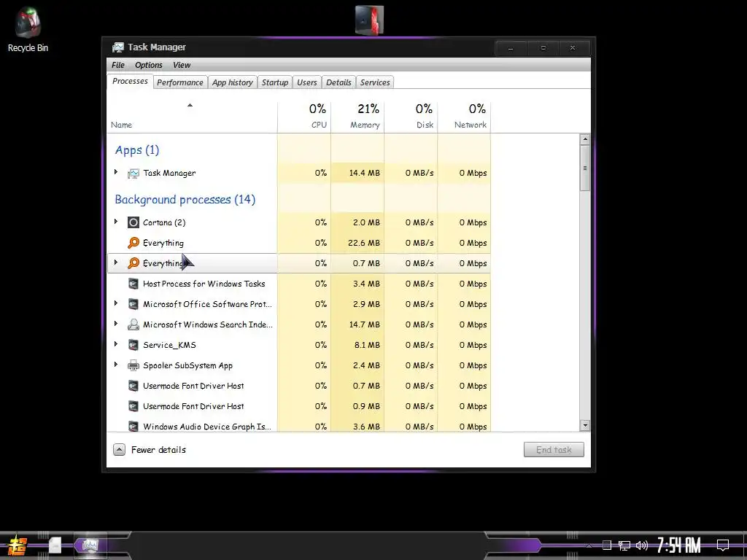Sort by the Disk column header

[x=411, y=117]
